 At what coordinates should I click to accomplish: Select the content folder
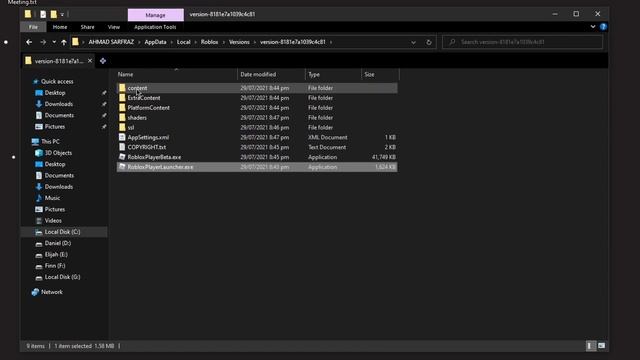click(257, 88)
